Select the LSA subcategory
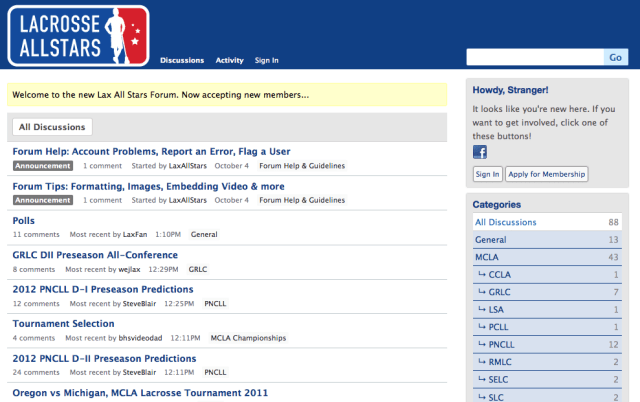The height and width of the screenshot is (402, 640). coord(547,310)
